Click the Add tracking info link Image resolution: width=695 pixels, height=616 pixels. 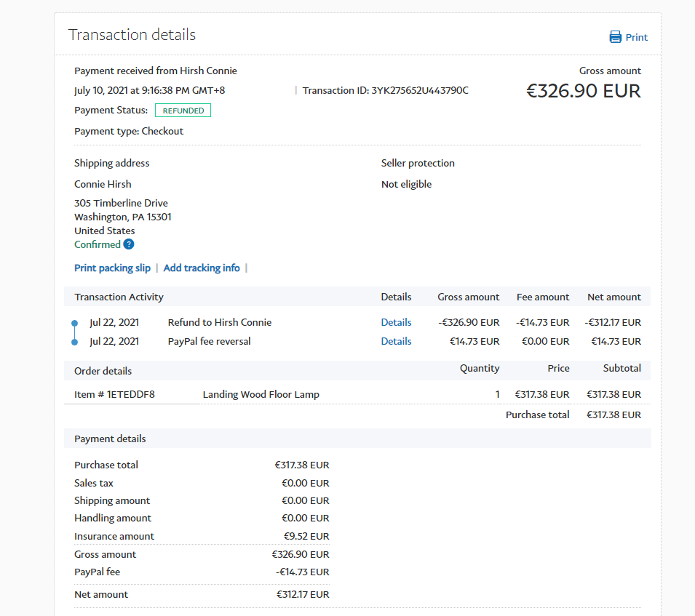click(x=202, y=268)
